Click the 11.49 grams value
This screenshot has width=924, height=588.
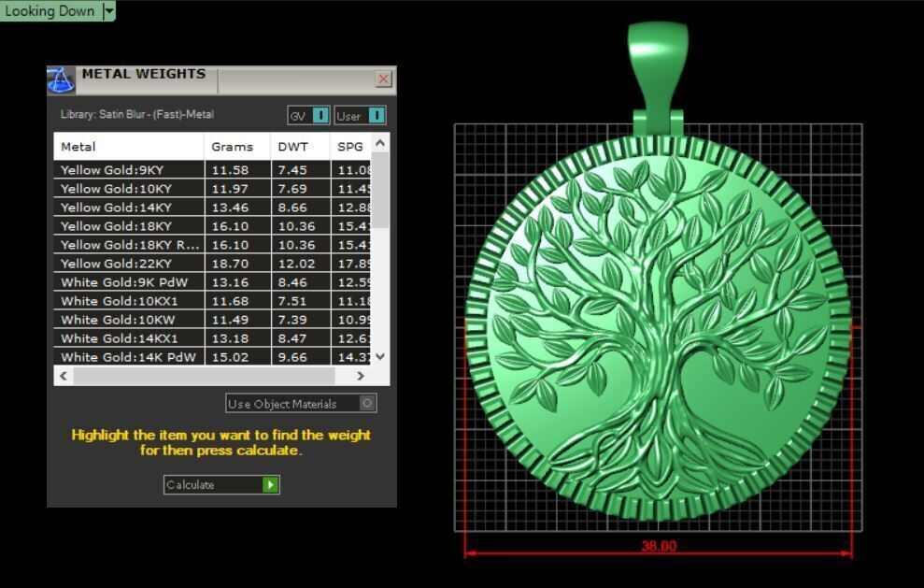click(230, 320)
